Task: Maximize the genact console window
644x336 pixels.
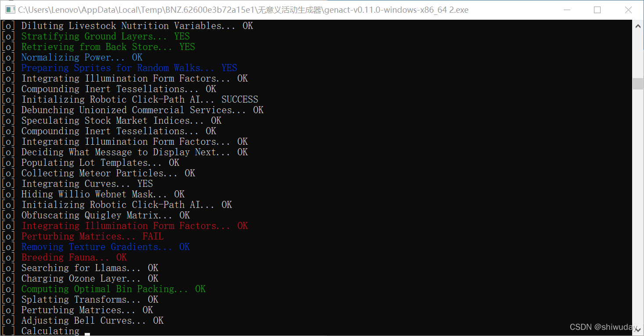Action: click(x=597, y=10)
